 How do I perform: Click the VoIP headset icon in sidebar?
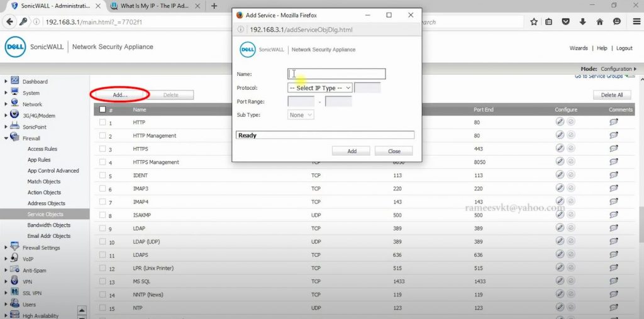tap(15, 258)
